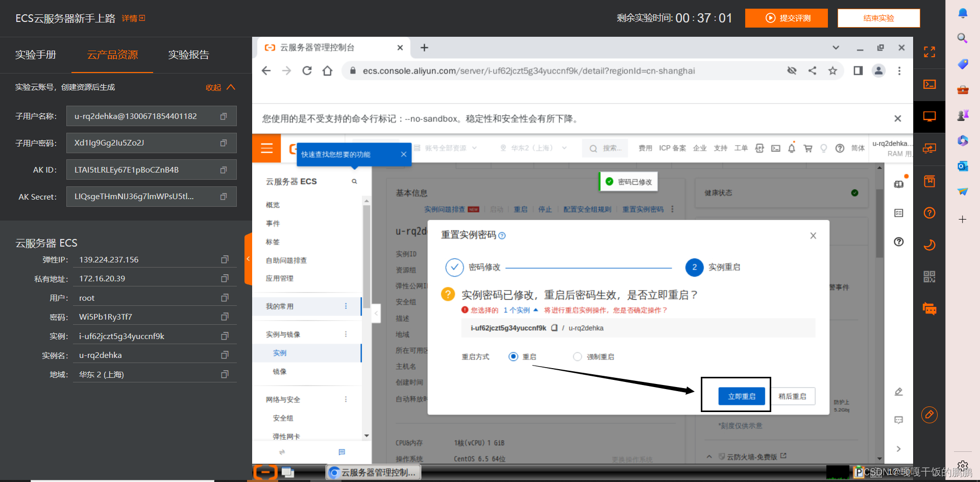Select the 重启 restart method
The image size is (980, 482).
[513, 356]
